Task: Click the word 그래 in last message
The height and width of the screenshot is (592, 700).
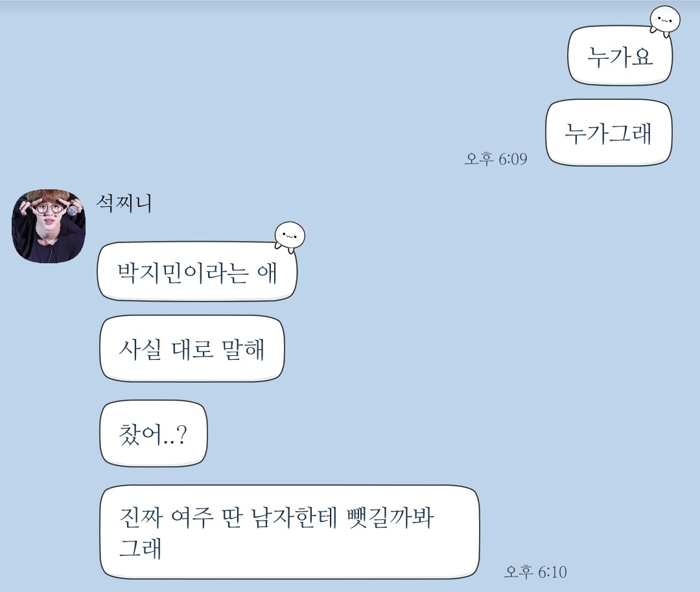Action: (140, 549)
